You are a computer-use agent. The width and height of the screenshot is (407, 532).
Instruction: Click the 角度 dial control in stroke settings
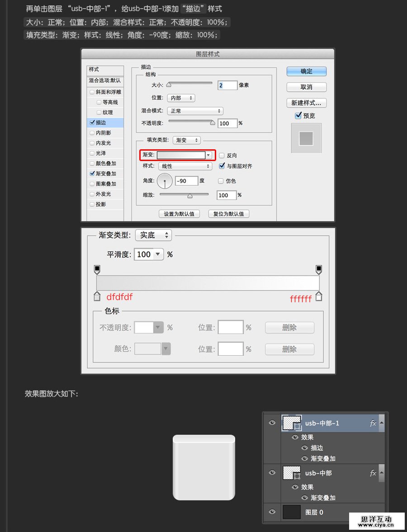(165, 180)
